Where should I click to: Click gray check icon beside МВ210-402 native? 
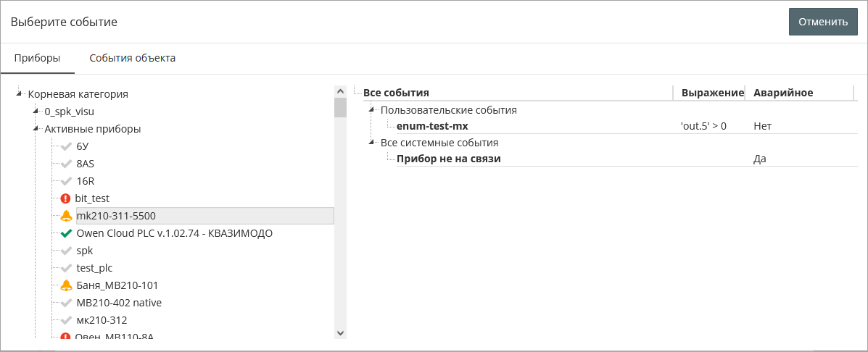[66, 303]
